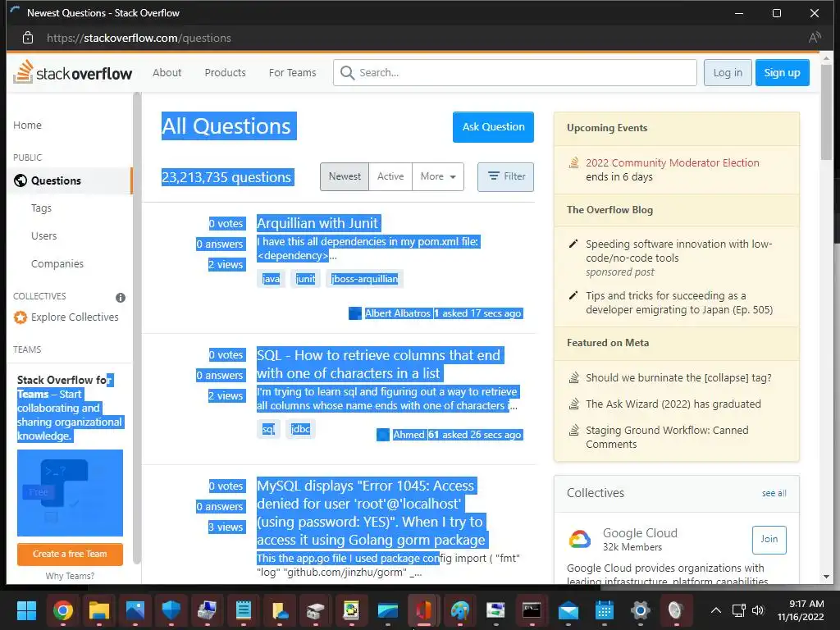
Task: Open Settings gear in taskbar
Action: click(x=640, y=610)
